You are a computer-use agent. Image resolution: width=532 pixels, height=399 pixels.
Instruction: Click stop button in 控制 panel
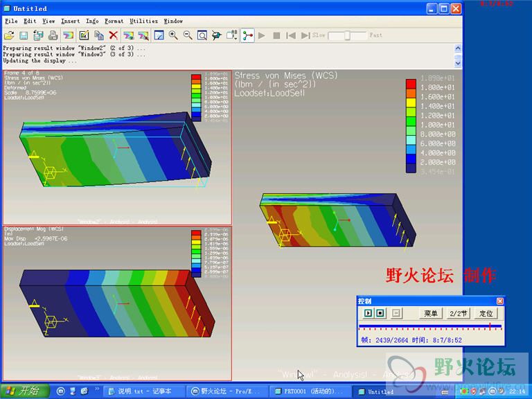tap(380, 313)
